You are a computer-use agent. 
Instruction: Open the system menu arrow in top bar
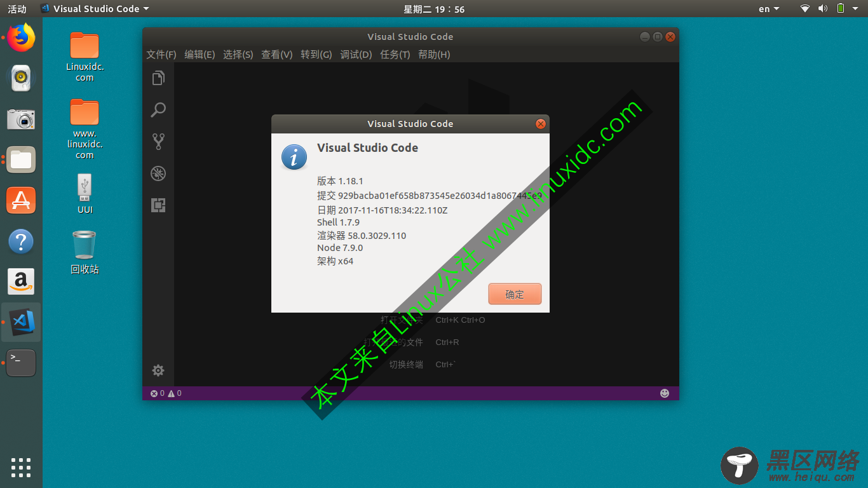tap(855, 9)
